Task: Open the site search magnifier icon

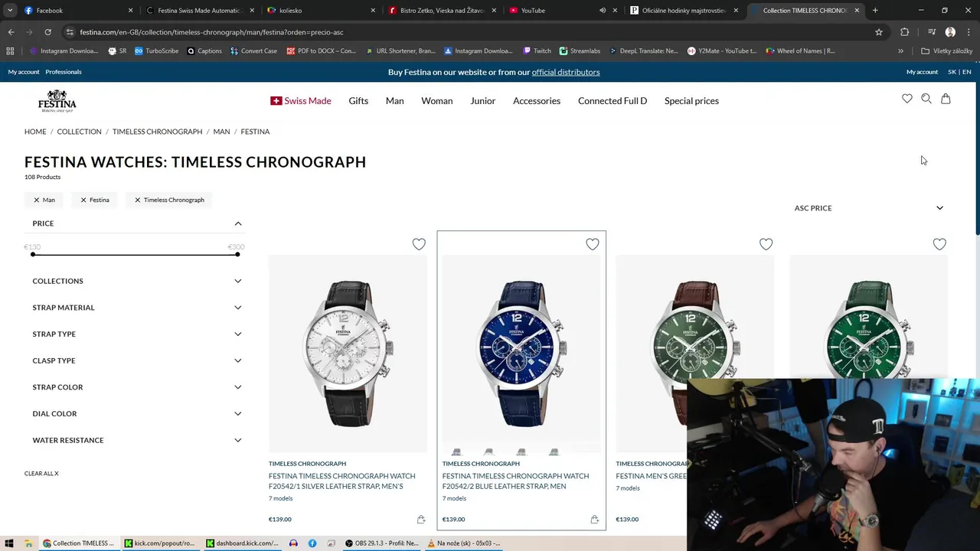Action: point(926,99)
